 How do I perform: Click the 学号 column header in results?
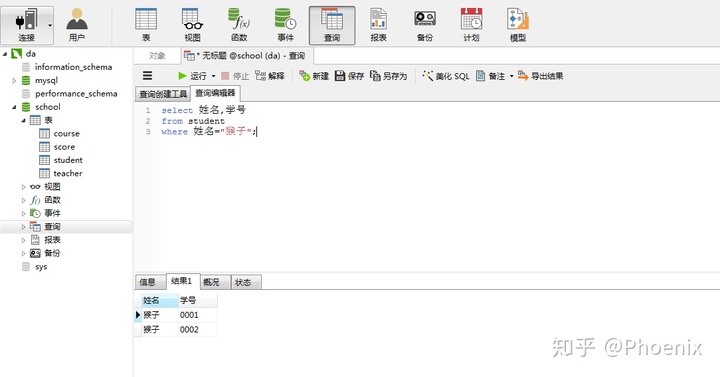coord(197,301)
